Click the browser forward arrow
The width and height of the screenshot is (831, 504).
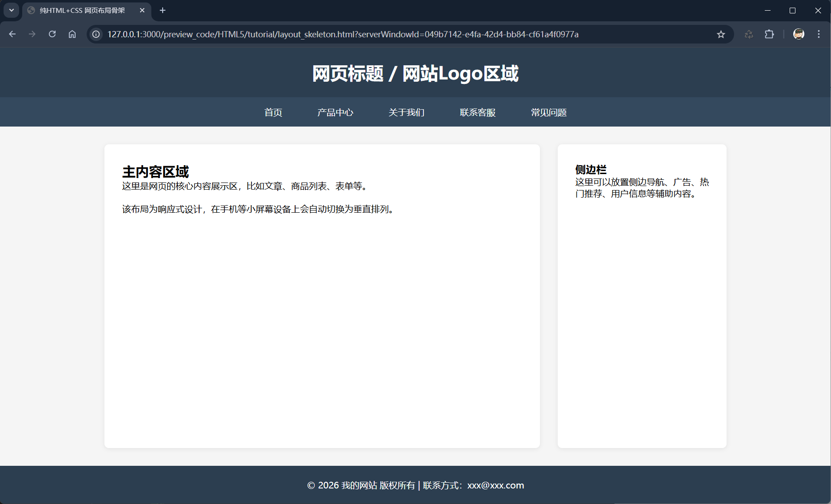pyautogui.click(x=32, y=34)
